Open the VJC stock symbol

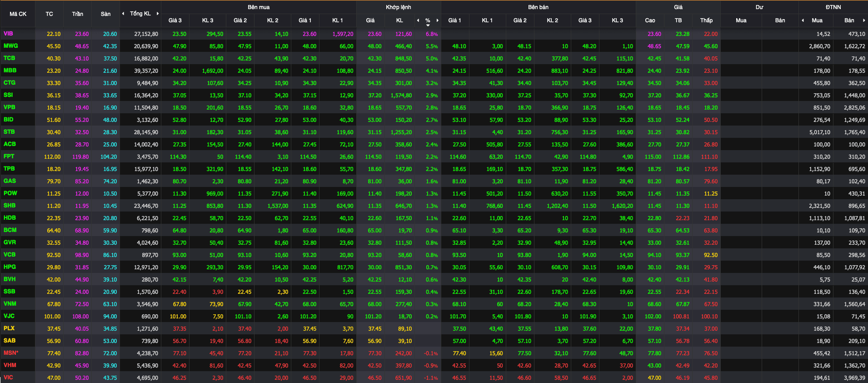[x=9, y=316]
